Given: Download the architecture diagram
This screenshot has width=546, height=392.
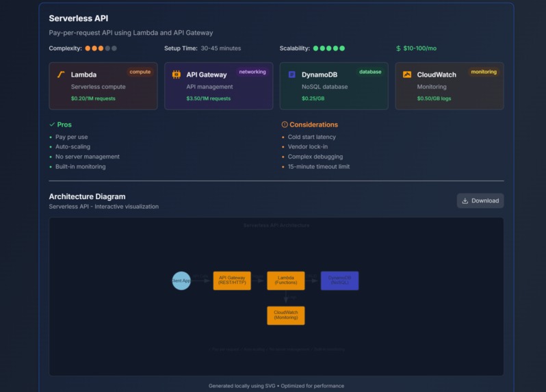Looking at the screenshot, I should pos(480,200).
